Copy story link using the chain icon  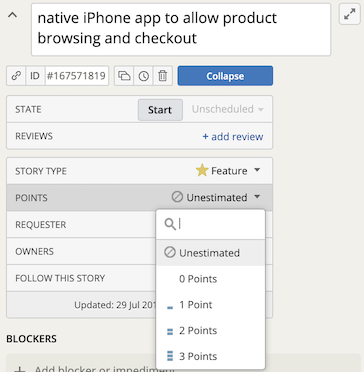pos(16,76)
